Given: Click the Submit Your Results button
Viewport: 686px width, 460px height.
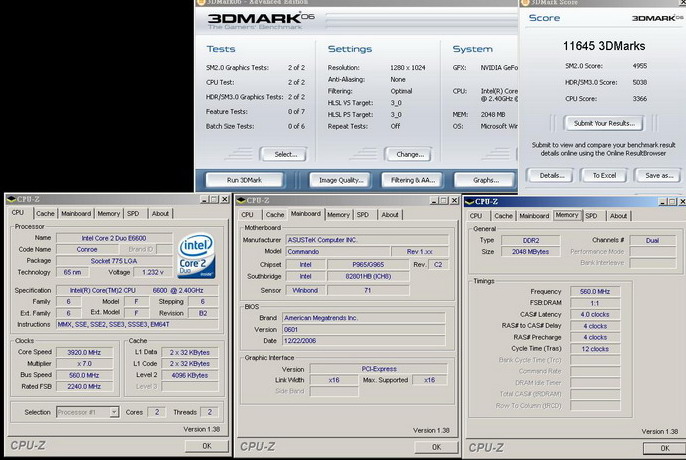Looking at the screenshot, I should 602,123.
